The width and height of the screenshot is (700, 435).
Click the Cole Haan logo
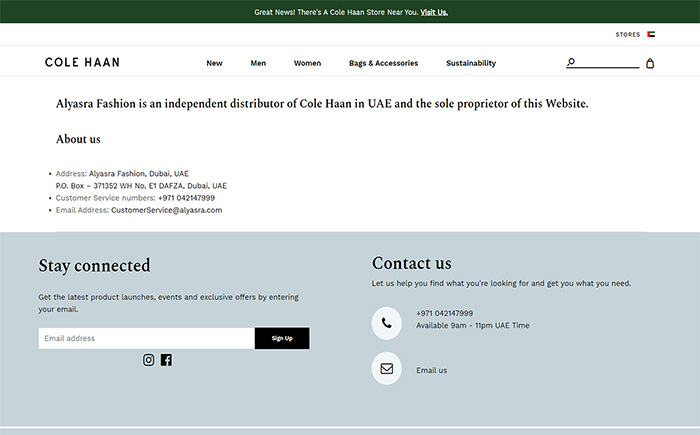[x=82, y=63]
